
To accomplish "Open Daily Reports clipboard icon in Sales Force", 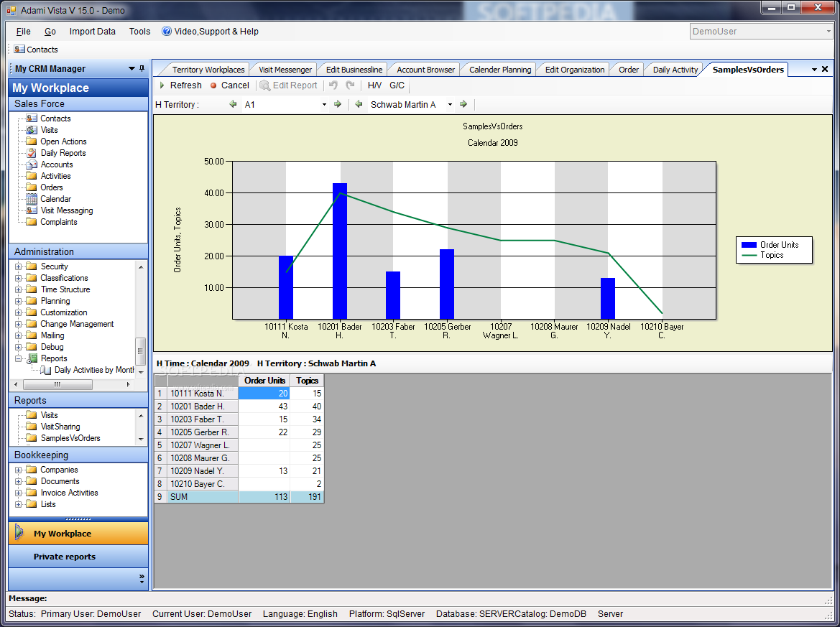I will click(32, 153).
